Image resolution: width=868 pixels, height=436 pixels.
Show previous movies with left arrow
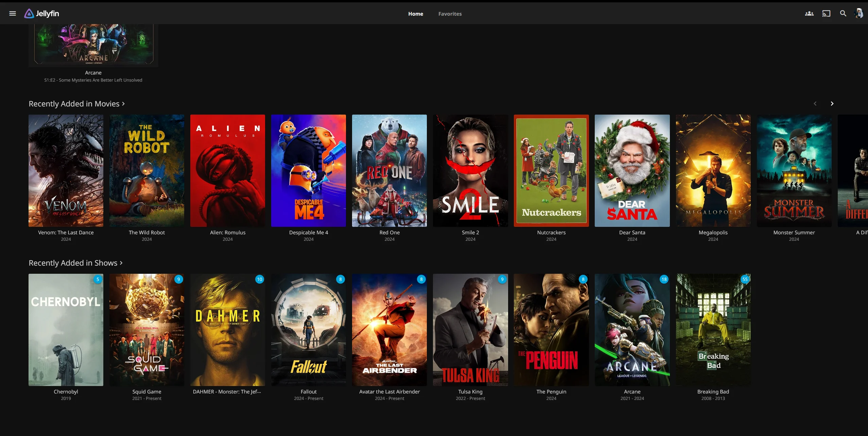click(x=815, y=104)
